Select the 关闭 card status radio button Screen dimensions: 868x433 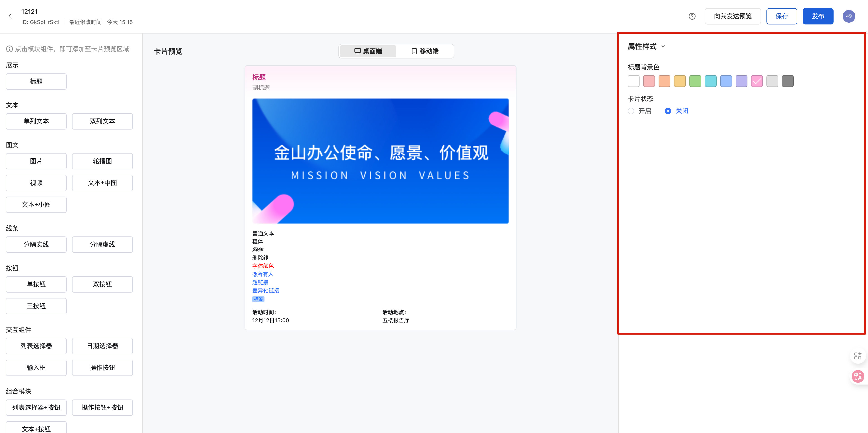(x=668, y=111)
